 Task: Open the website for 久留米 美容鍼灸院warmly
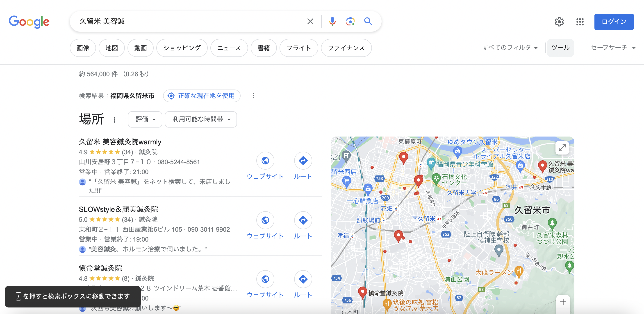coord(265,161)
